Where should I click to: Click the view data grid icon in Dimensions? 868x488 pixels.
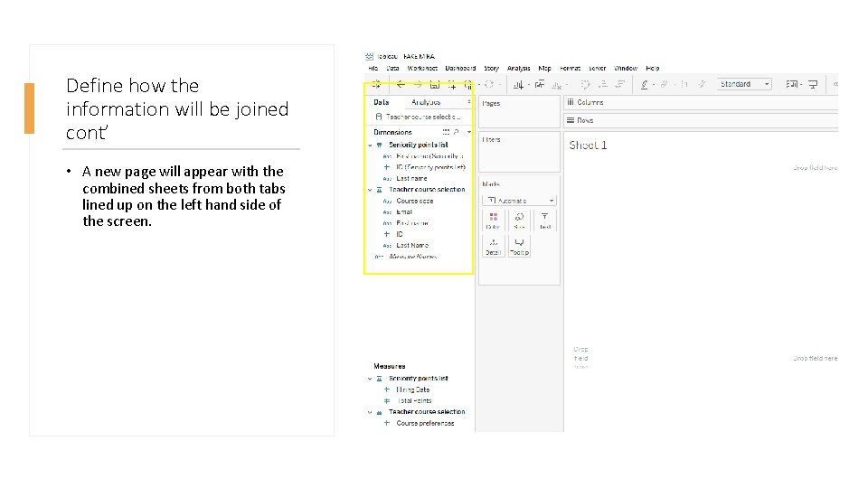pyautogui.click(x=446, y=132)
